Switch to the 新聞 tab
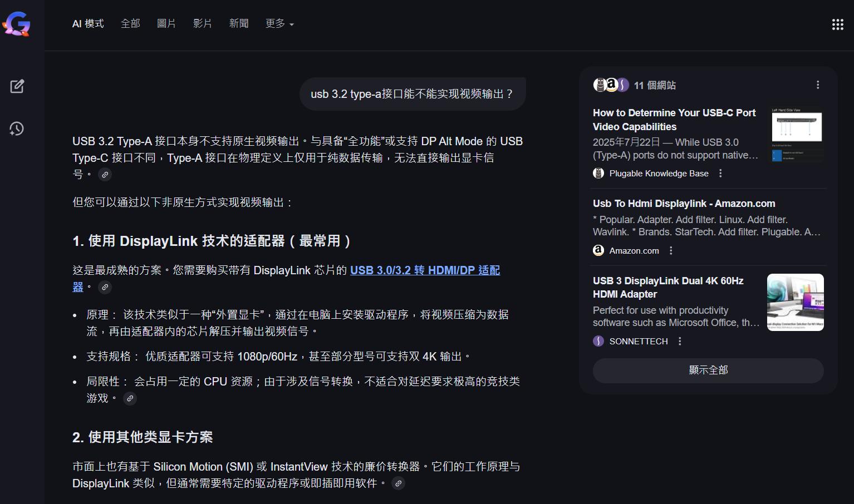The image size is (854, 504). click(x=239, y=23)
